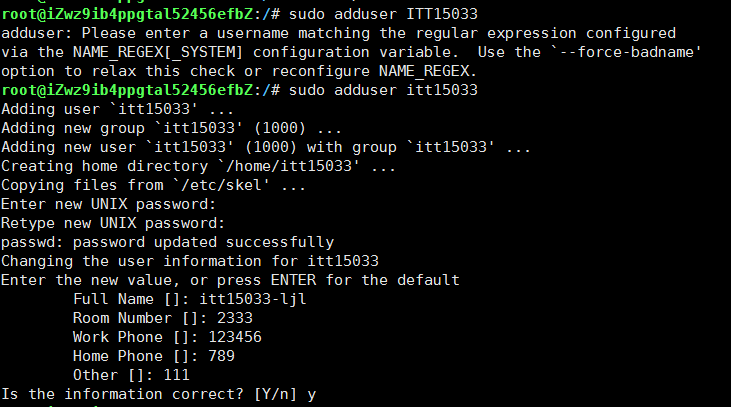The image size is (731, 407).
Task: Click 'Changing the user information' line
Action: coord(190,261)
